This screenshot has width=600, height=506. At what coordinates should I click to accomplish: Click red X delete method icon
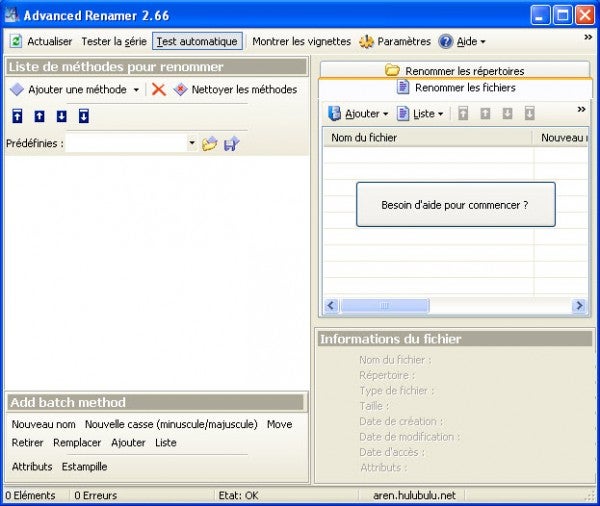pyautogui.click(x=158, y=90)
